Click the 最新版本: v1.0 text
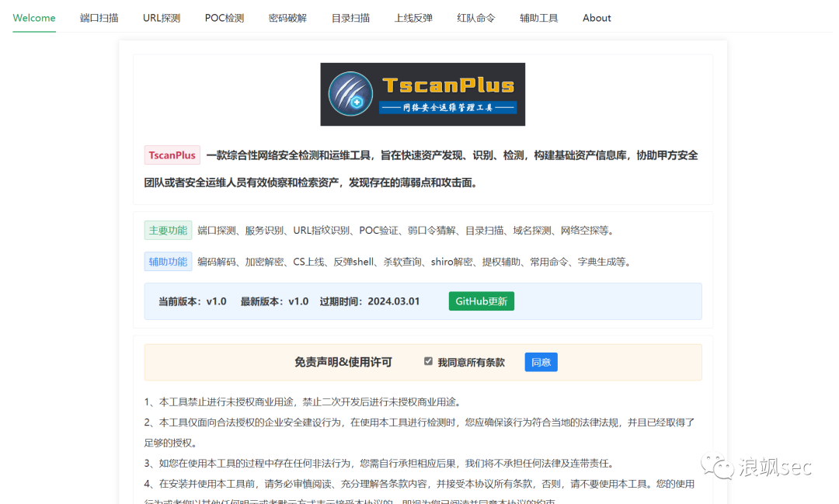The width and height of the screenshot is (839, 504). pyautogui.click(x=274, y=301)
